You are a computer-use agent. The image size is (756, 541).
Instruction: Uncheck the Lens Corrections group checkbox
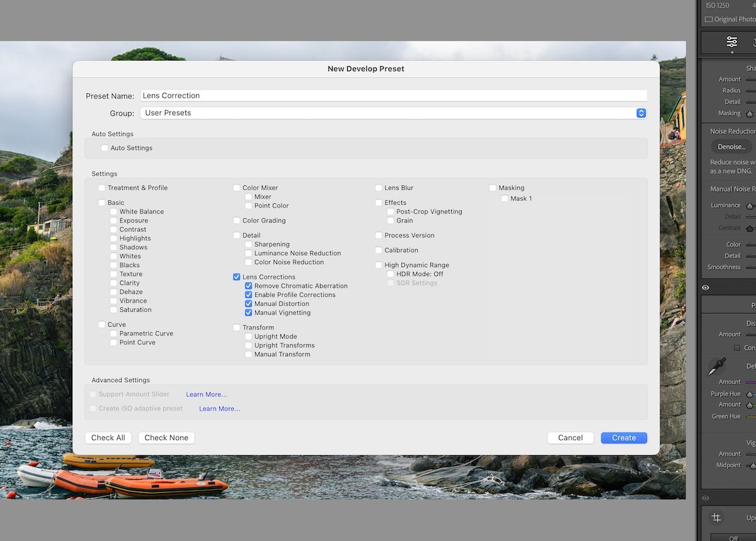point(237,277)
